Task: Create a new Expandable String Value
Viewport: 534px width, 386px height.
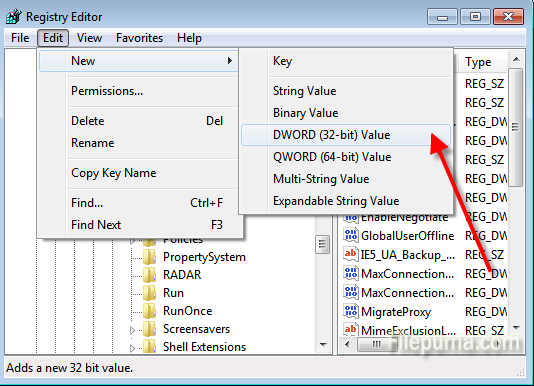Action: tap(346, 201)
